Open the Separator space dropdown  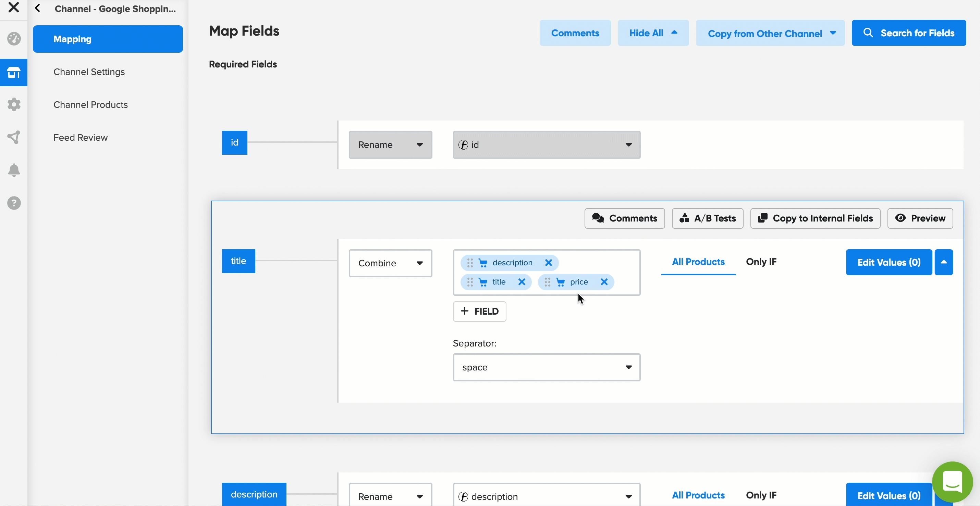coord(546,367)
